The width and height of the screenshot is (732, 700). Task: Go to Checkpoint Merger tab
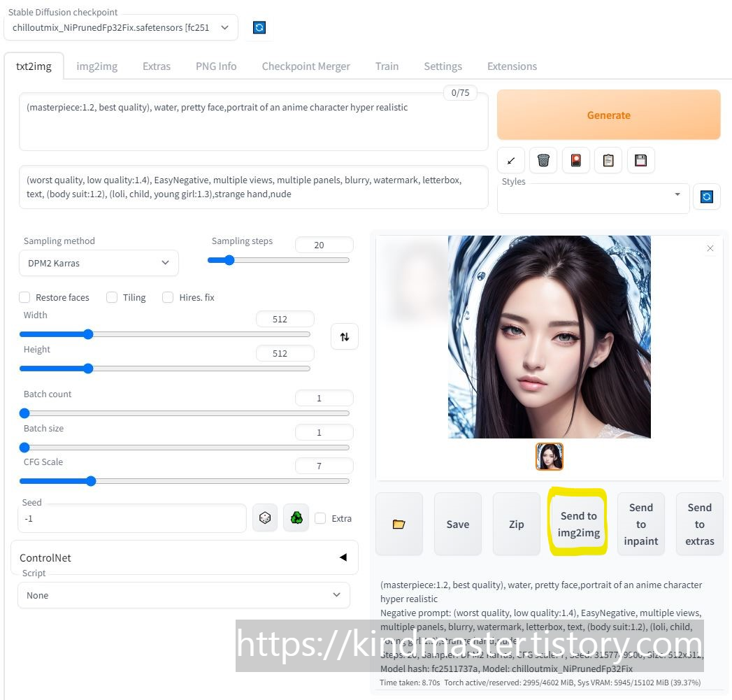click(306, 66)
